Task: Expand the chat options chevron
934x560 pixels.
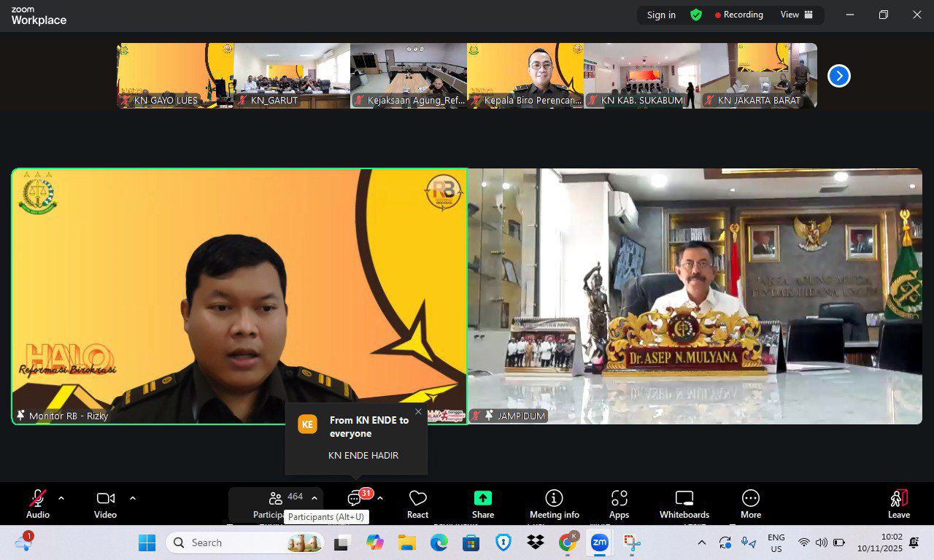Action: coord(380,498)
